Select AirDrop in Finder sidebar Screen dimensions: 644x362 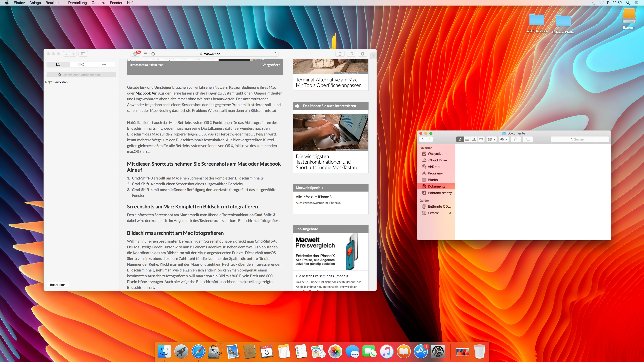click(x=436, y=167)
